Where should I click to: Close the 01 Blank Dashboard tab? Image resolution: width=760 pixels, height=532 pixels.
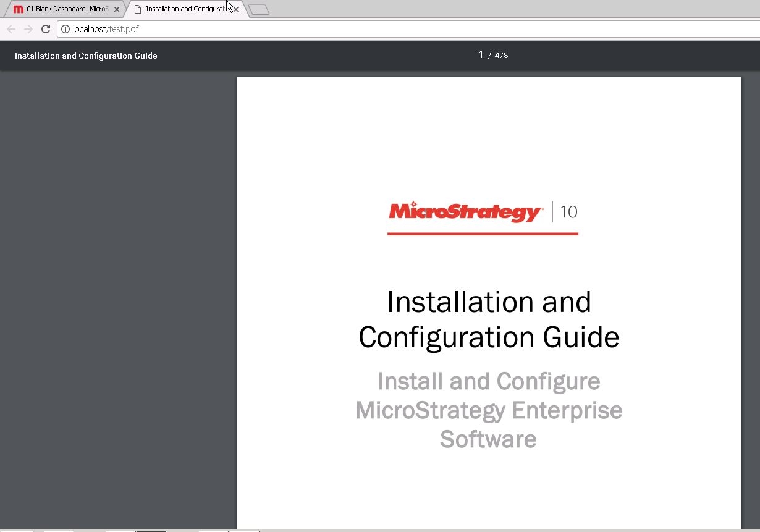(117, 9)
